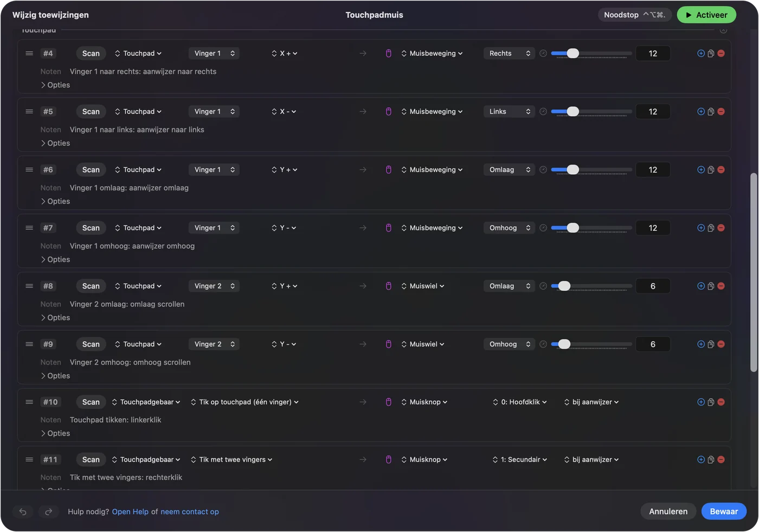
Task: Remove mapping row #4
Action: [721, 53]
